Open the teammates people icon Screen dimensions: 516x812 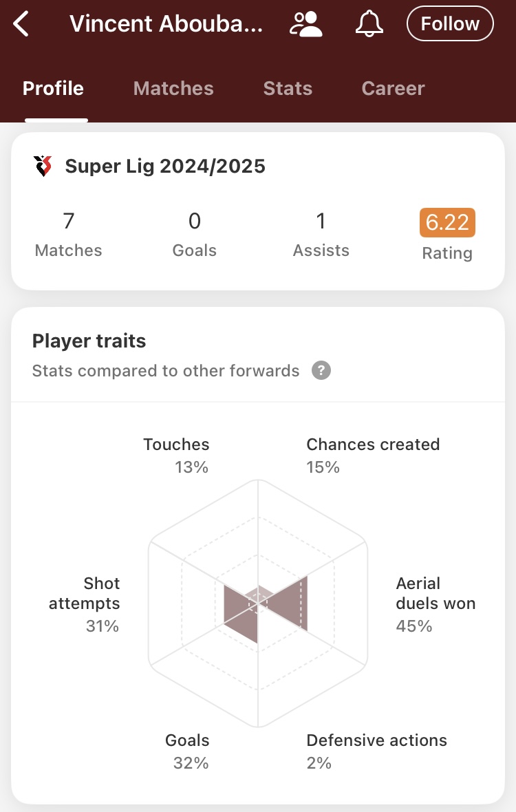click(305, 24)
